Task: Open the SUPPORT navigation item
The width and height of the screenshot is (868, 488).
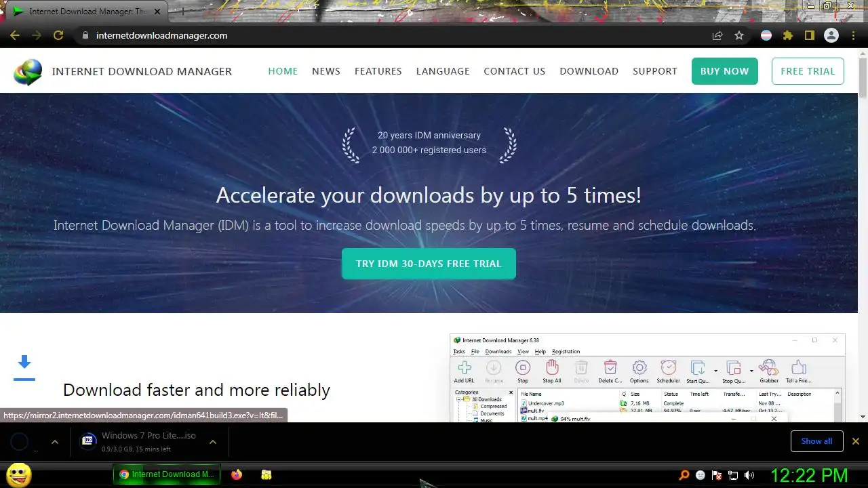Action: pos(655,71)
